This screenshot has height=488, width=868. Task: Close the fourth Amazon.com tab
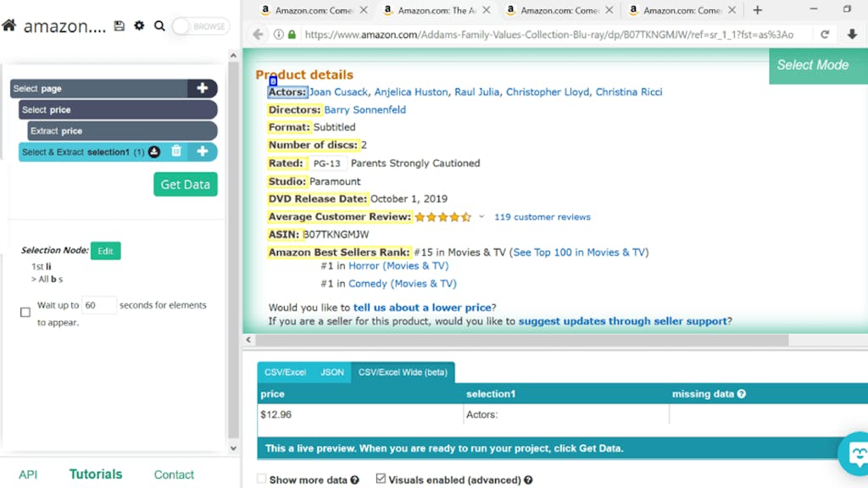(x=732, y=10)
